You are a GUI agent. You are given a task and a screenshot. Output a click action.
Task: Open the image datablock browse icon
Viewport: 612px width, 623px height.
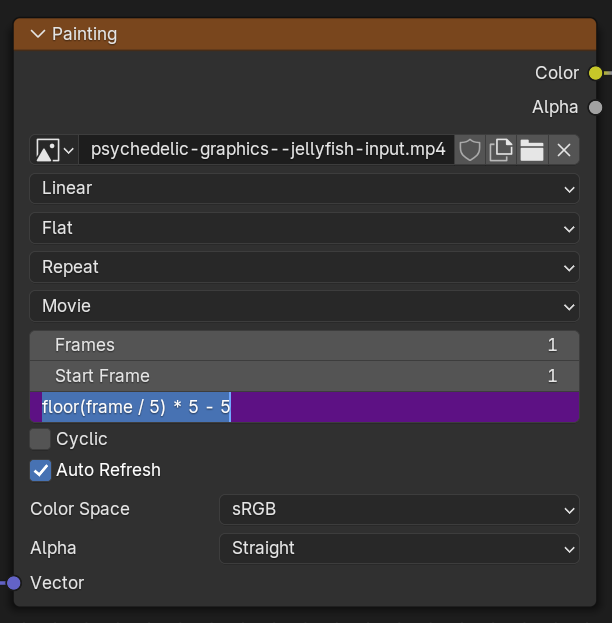click(54, 150)
